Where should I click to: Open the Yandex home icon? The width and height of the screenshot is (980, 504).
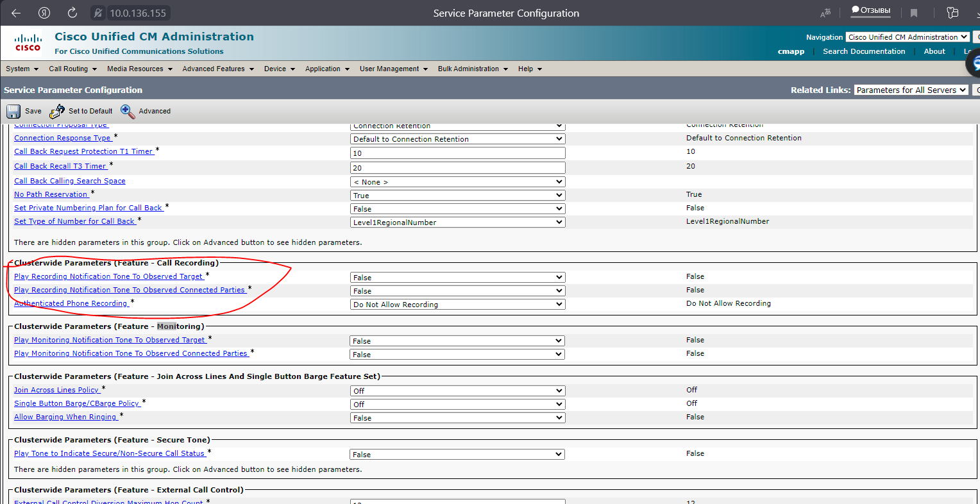44,13
